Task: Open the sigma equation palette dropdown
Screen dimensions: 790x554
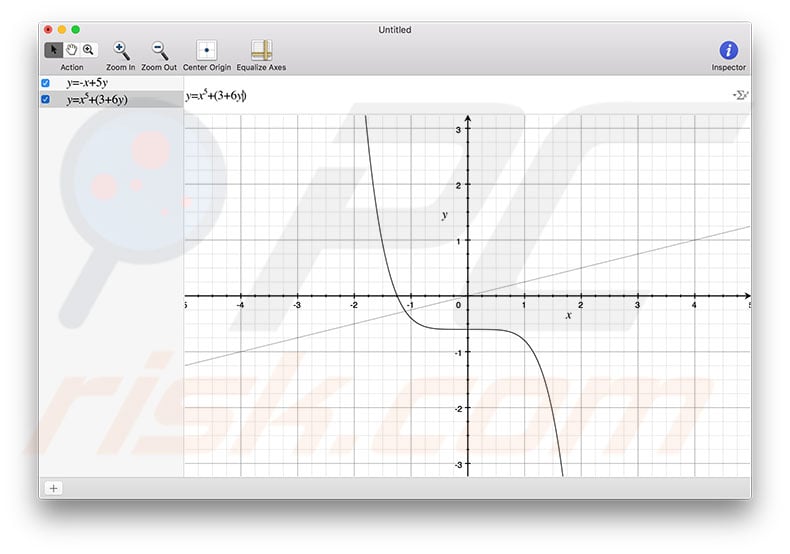Action: click(x=740, y=96)
